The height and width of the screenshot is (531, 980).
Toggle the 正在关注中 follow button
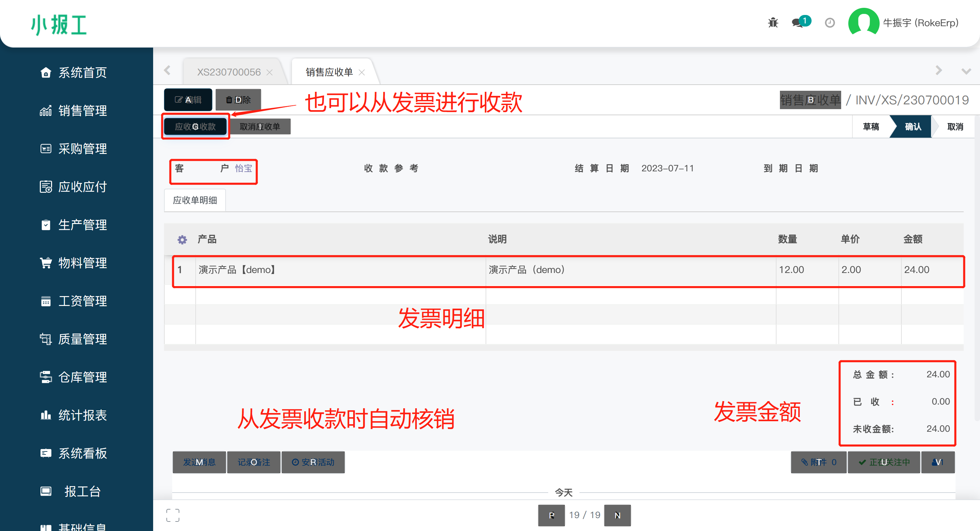884,462
